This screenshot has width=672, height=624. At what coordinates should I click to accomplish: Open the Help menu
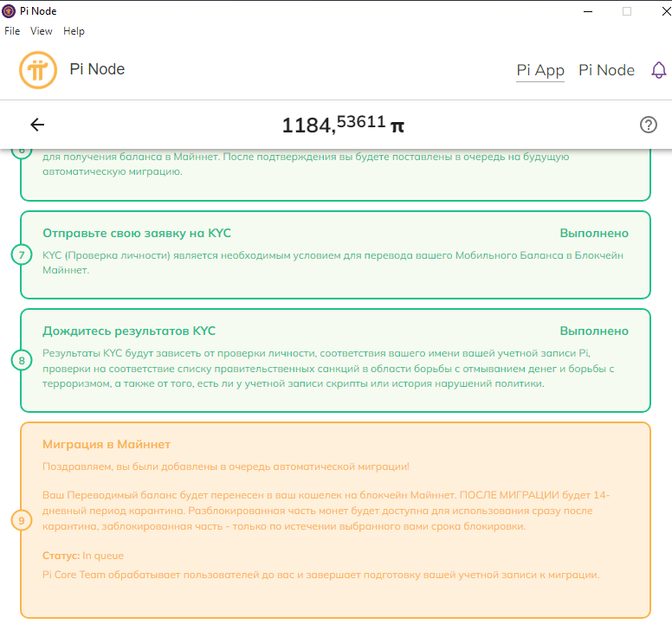74,31
